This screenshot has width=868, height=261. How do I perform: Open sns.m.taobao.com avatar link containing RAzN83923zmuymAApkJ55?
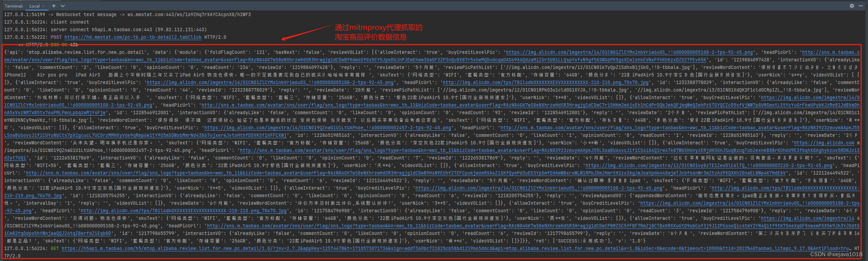pyautogui.click(x=680, y=128)
